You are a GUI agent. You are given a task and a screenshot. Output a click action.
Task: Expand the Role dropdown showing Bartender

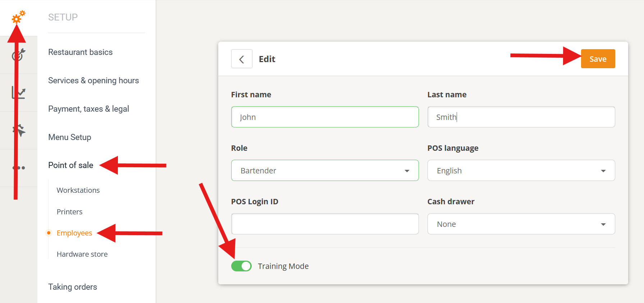(325, 171)
